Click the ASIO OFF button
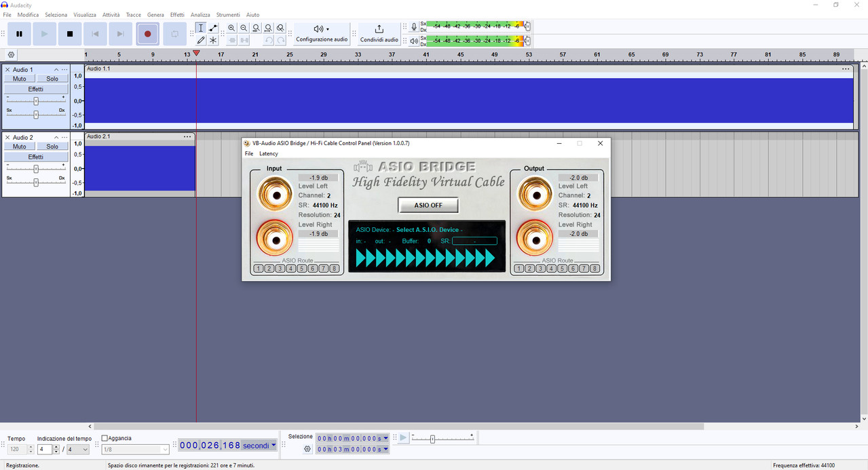Image resolution: width=868 pixels, height=470 pixels. [428, 205]
